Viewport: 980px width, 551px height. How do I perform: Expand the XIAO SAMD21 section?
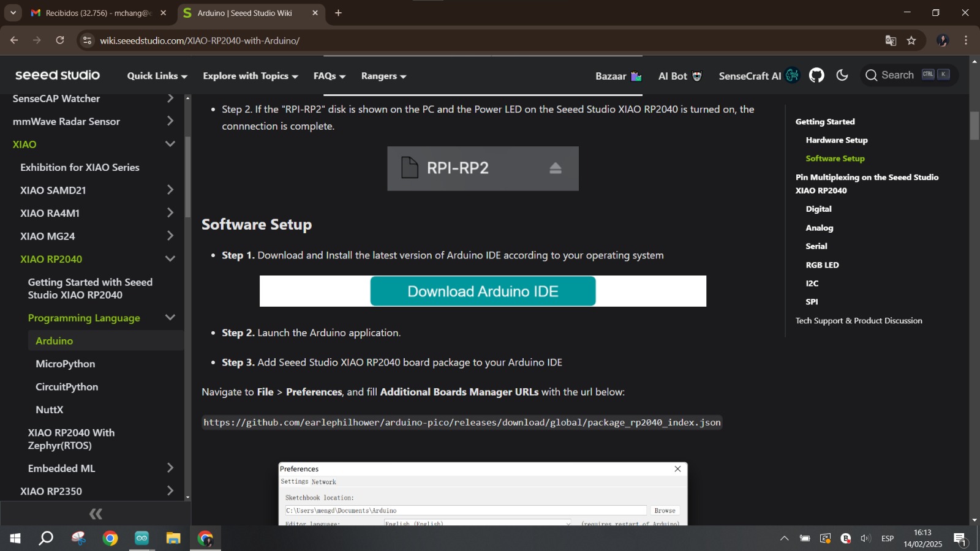[170, 190]
